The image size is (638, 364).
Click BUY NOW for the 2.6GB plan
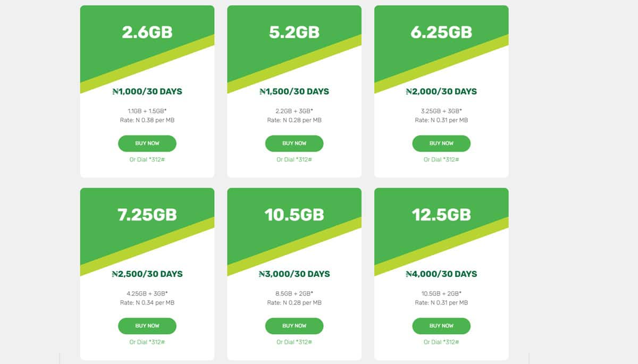point(147,143)
